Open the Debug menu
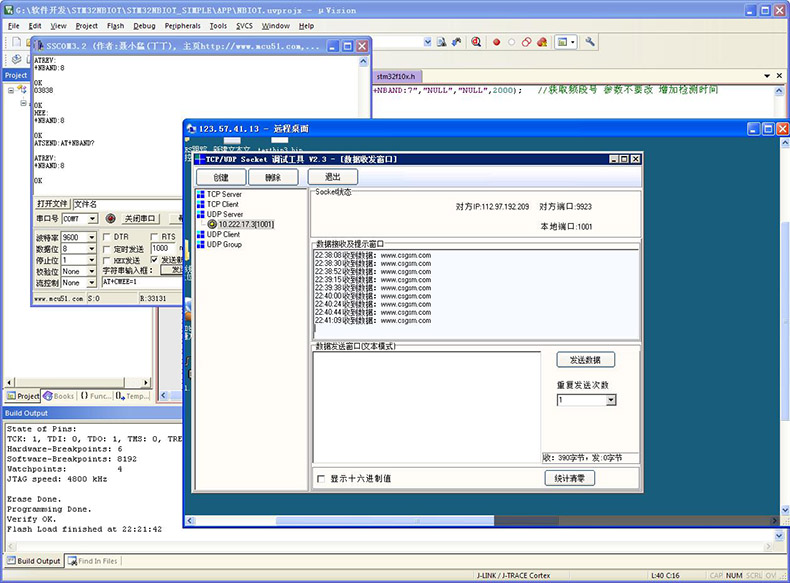Image resolution: width=790 pixels, height=583 pixels. click(144, 26)
